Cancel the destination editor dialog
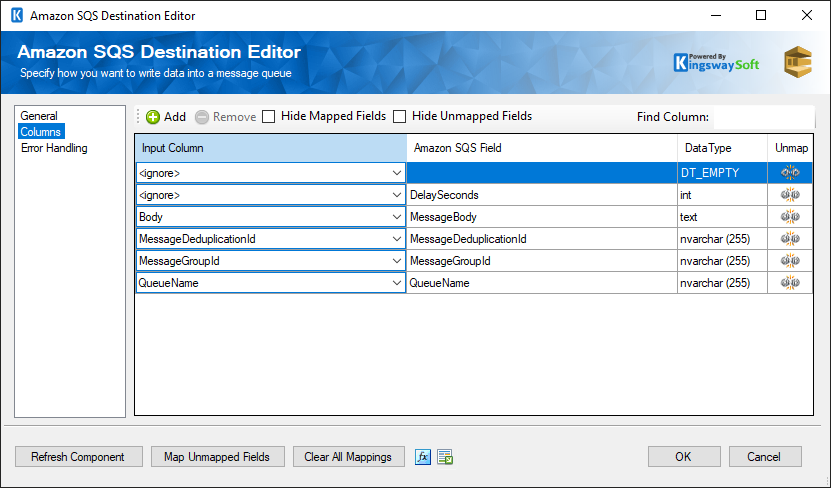Image resolution: width=831 pixels, height=488 pixels. (x=765, y=457)
